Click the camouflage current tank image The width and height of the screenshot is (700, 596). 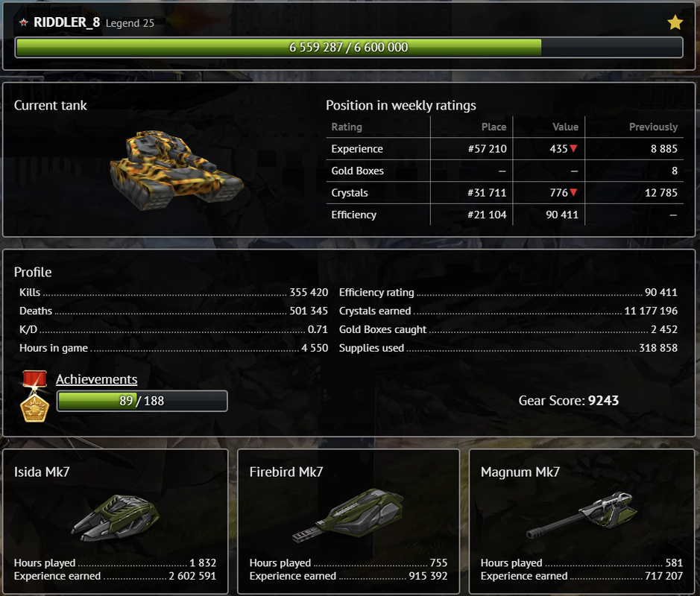click(177, 170)
